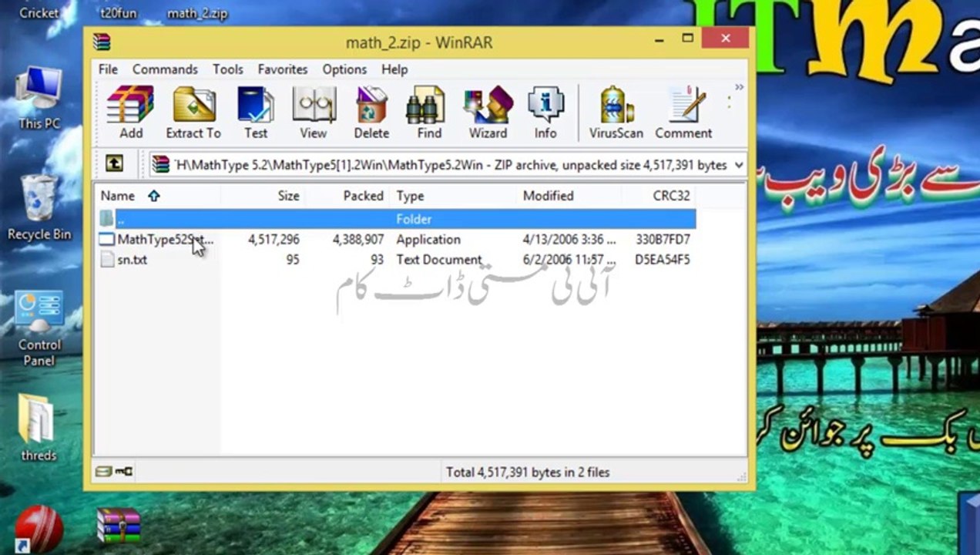Open the Favorites menu
The width and height of the screenshot is (980, 555).
[283, 69]
